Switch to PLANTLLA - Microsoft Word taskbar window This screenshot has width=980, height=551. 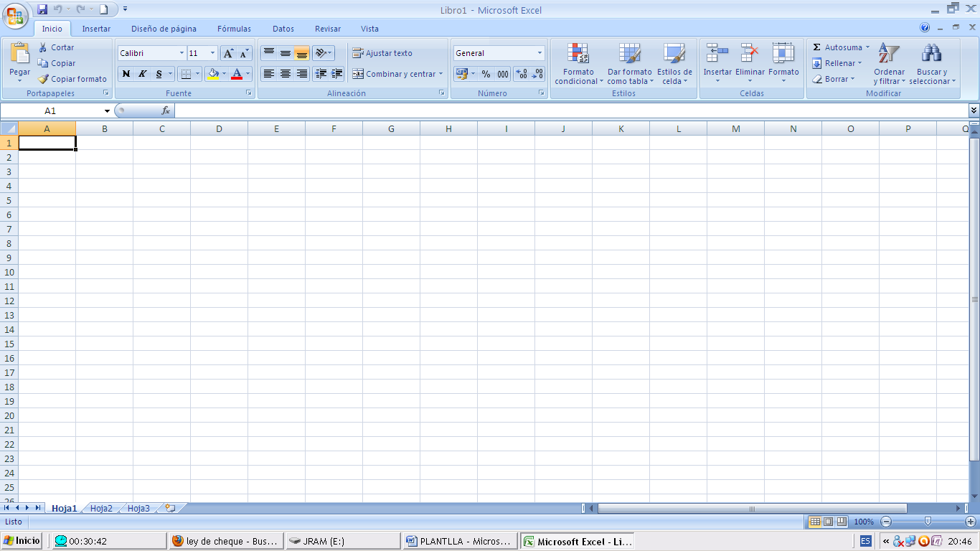coord(458,542)
